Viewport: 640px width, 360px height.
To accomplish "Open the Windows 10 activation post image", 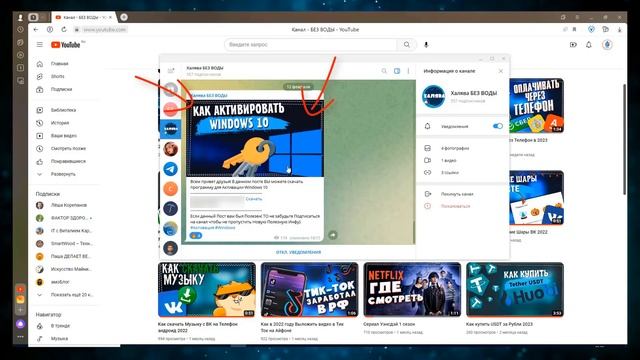I will pyautogui.click(x=255, y=138).
